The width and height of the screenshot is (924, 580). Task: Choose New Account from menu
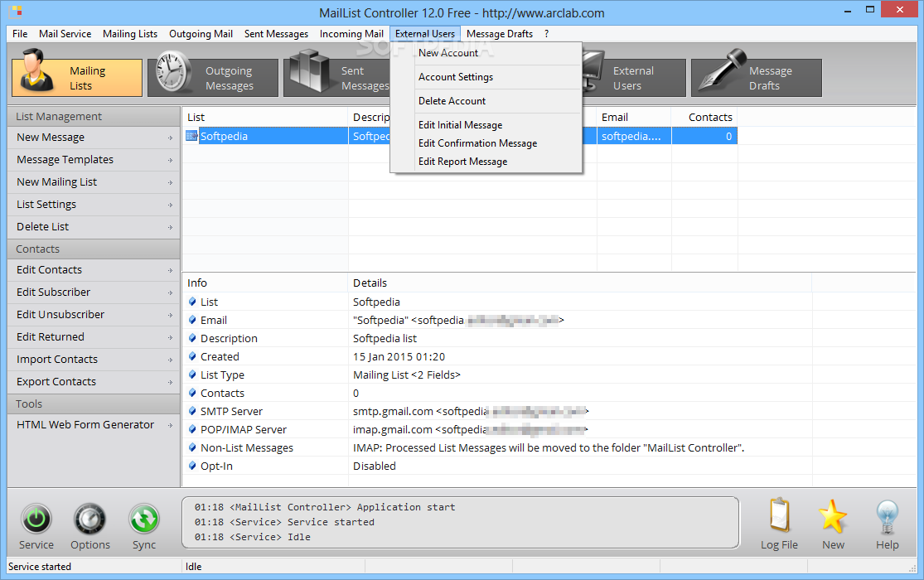coord(486,53)
